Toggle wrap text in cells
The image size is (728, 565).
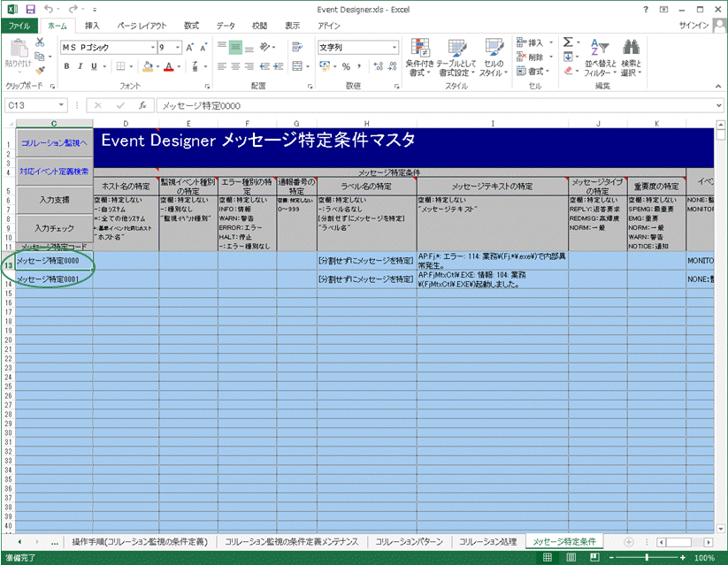click(297, 47)
